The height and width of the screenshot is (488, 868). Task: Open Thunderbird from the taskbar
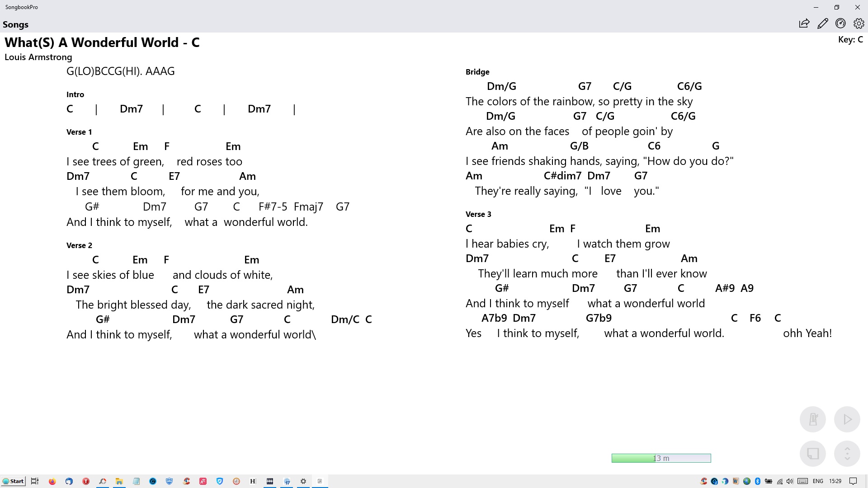coord(69,481)
